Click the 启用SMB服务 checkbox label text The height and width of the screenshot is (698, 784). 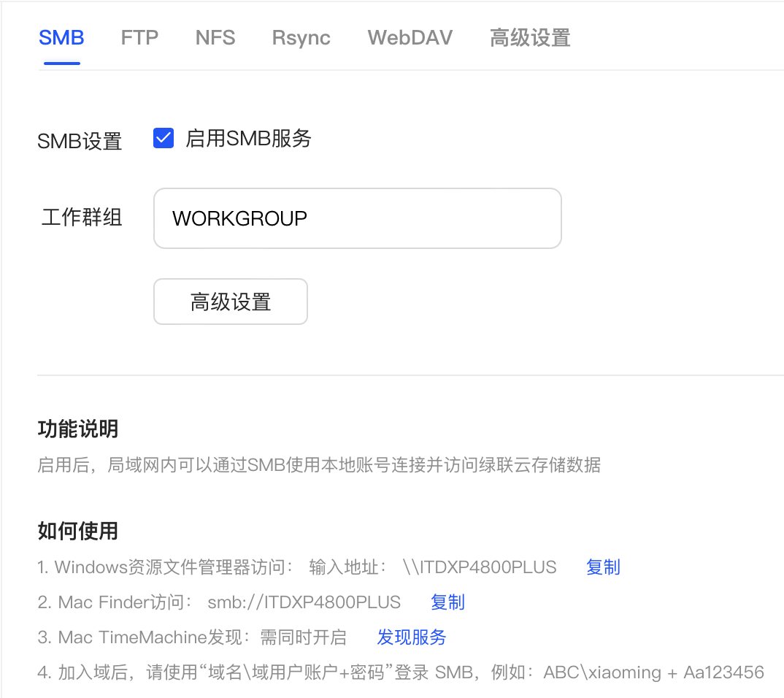tap(248, 138)
